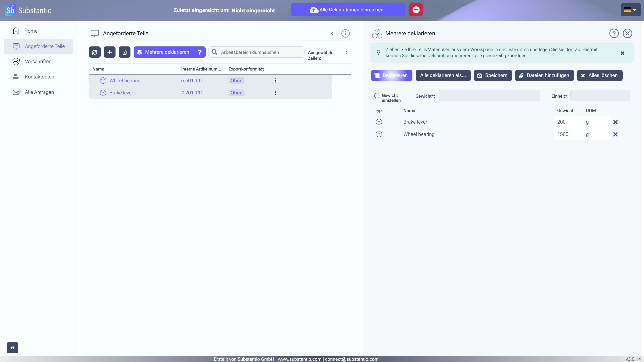Open help icon in Mehrere deklarieren panel
The image size is (644, 362).
point(614,33)
